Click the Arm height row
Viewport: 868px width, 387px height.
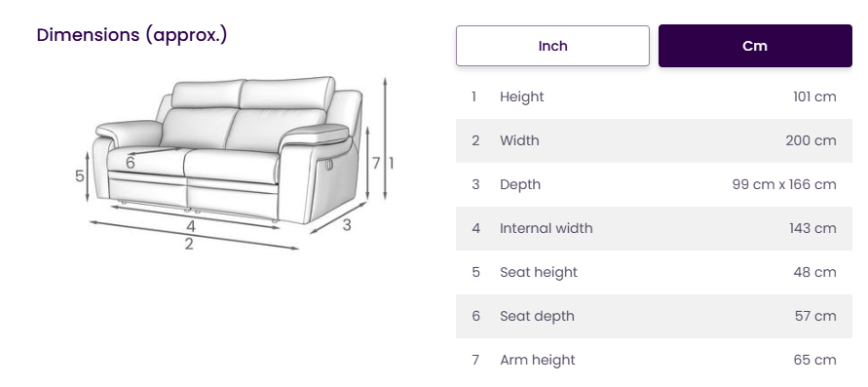pos(654,360)
